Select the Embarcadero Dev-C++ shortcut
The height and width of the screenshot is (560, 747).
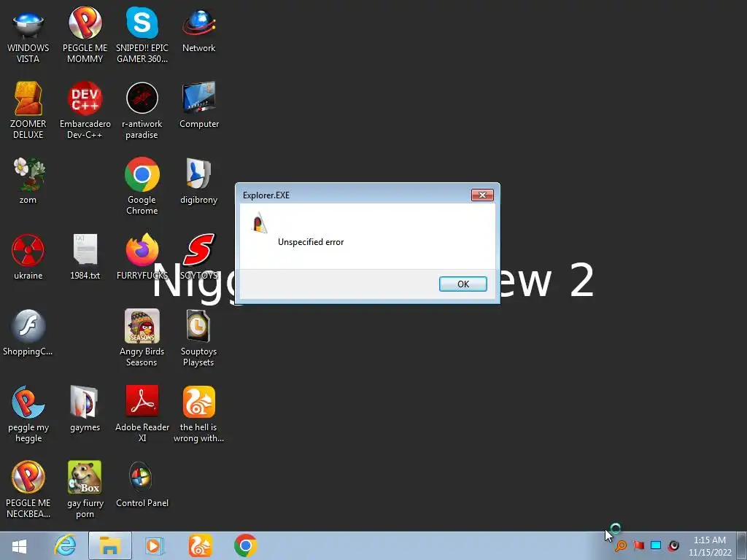tap(85, 111)
